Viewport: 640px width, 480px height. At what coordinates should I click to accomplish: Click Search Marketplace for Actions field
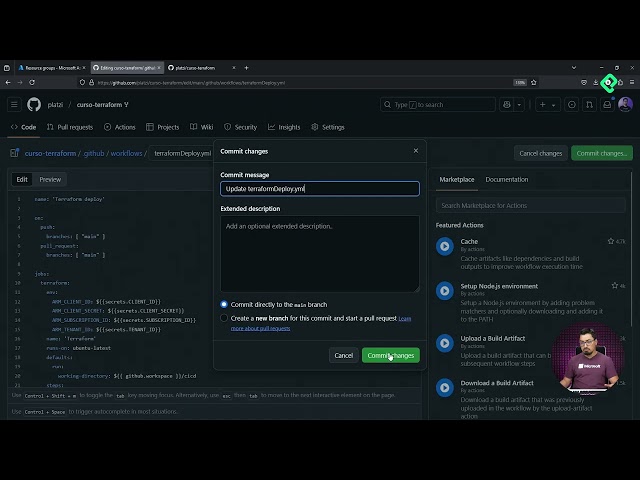pyautogui.click(x=531, y=205)
